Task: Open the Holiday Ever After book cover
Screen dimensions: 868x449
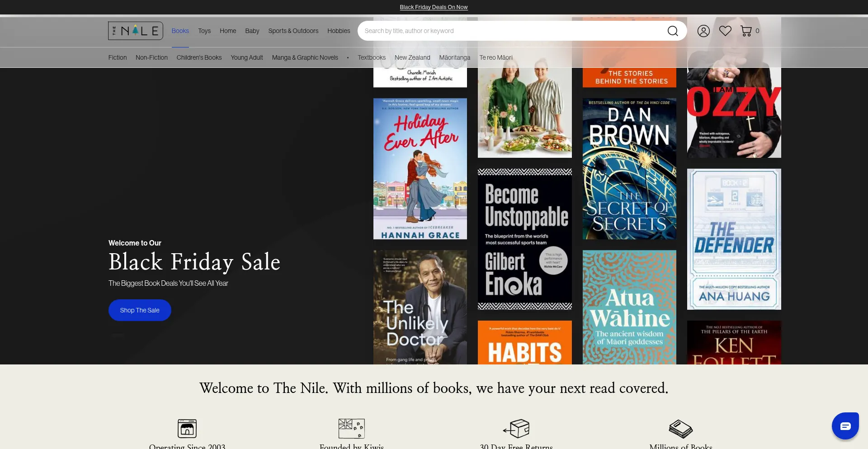Action: (420, 169)
